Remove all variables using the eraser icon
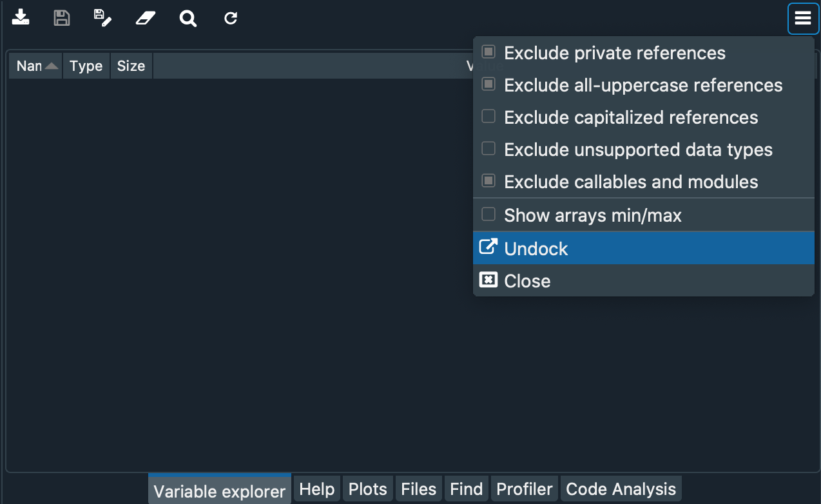The height and width of the screenshot is (504, 821). tap(144, 18)
